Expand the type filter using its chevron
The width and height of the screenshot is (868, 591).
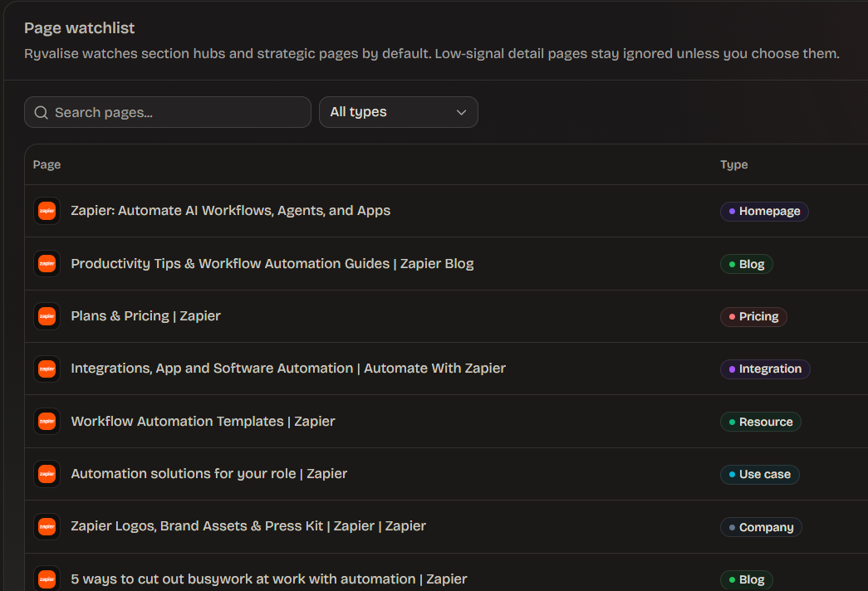(461, 112)
